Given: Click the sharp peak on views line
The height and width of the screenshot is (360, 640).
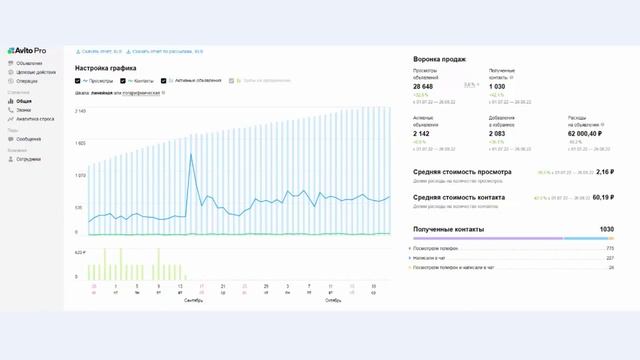Looking at the screenshot, I should point(191,154).
